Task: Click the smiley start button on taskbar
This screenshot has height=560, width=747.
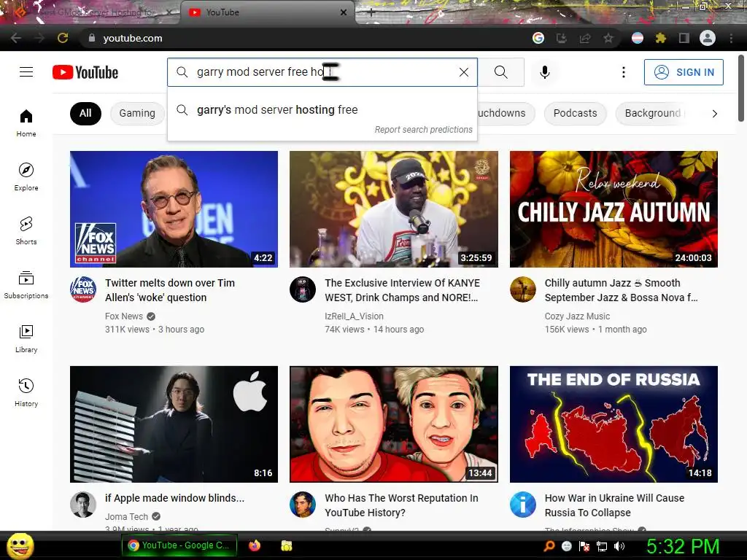Action: coord(20,545)
